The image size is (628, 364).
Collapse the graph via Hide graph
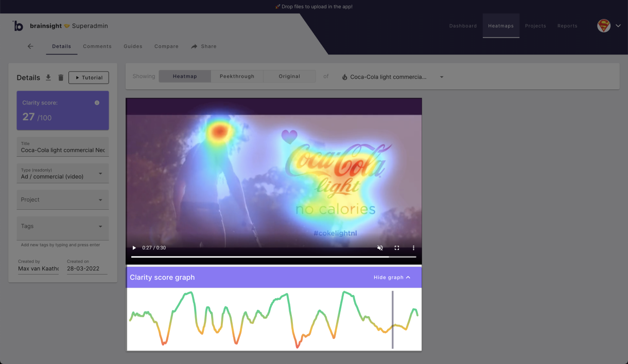[x=392, y=278]
